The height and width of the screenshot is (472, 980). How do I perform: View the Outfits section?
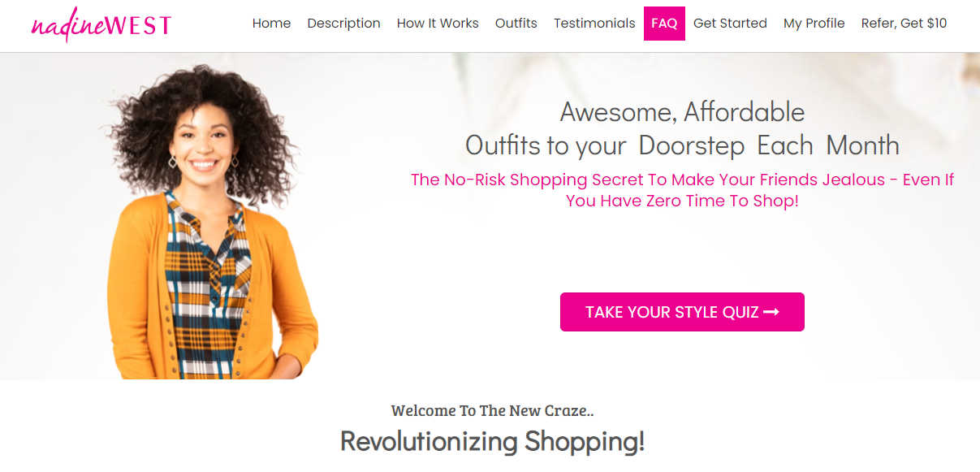(516, 24)
